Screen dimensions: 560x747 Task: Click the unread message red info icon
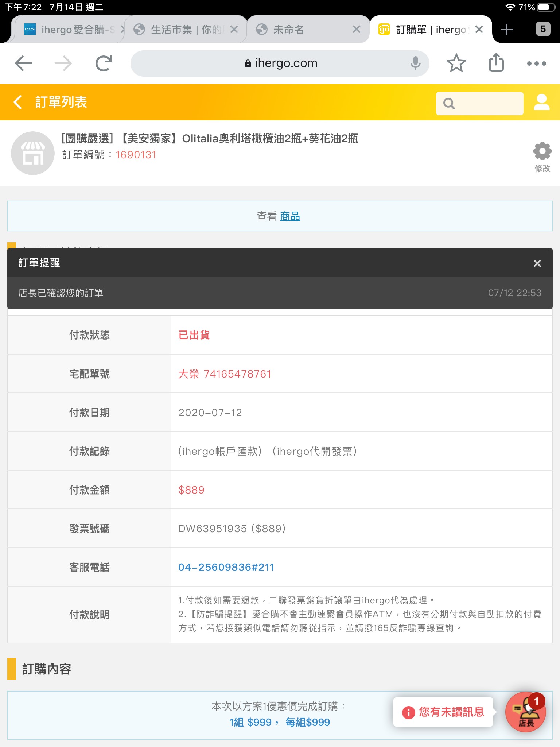(408, 712)
